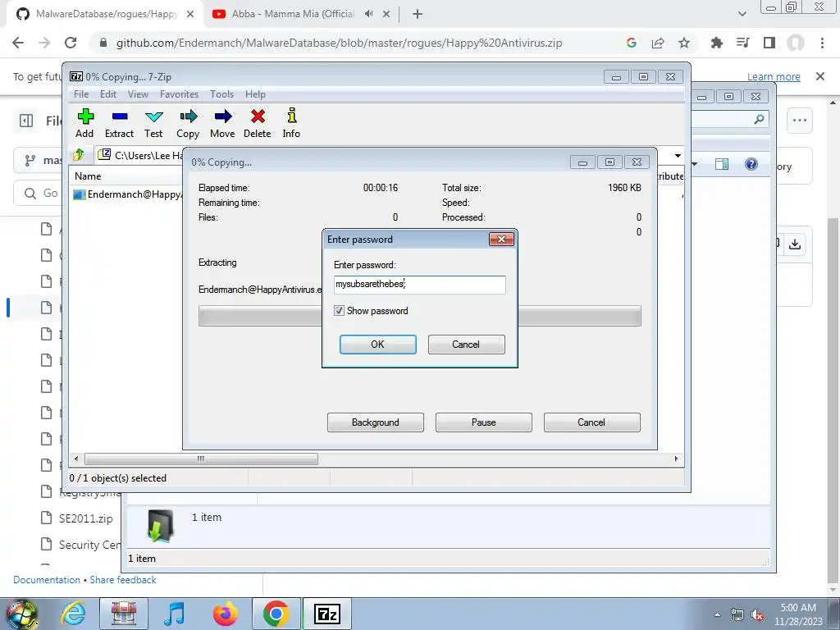Click the Add toolbar icon in 7-Zip
Screen dimensions: 840x630
(x=84, y=123)
